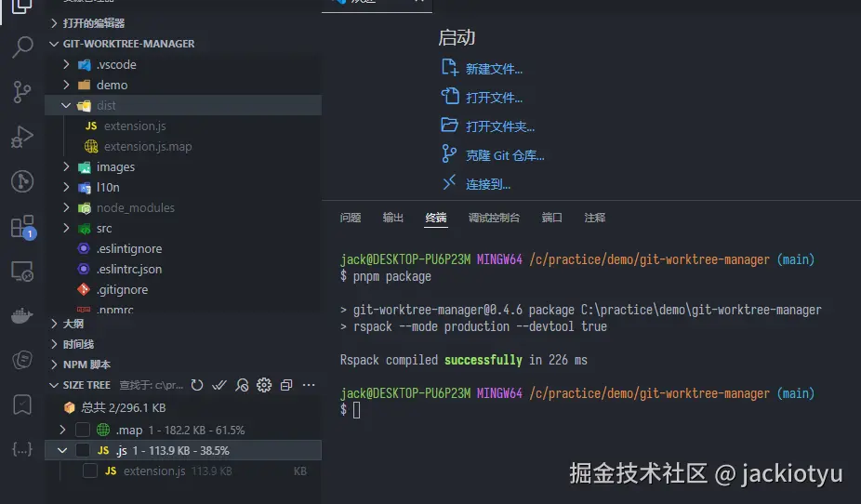861x504 pixels.
Task: Open the .eslintignore file
Action: [129, 248]
